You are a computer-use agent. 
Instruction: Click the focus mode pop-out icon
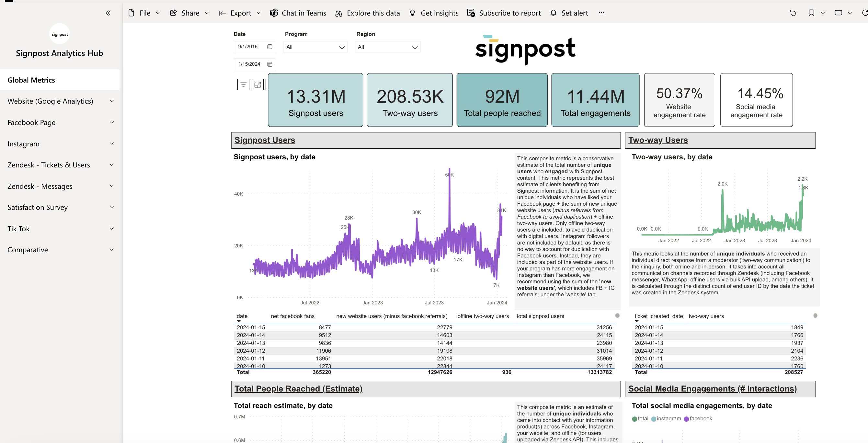point(257,84)
